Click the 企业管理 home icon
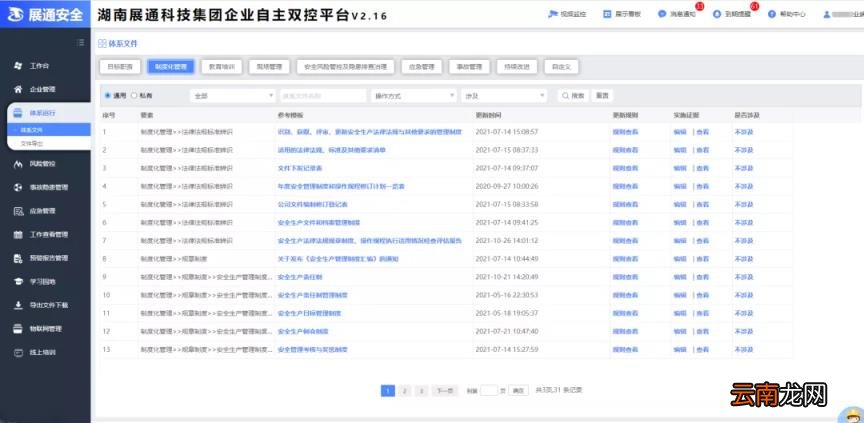This screenshot has height=423, width=864. click(18, 89)
